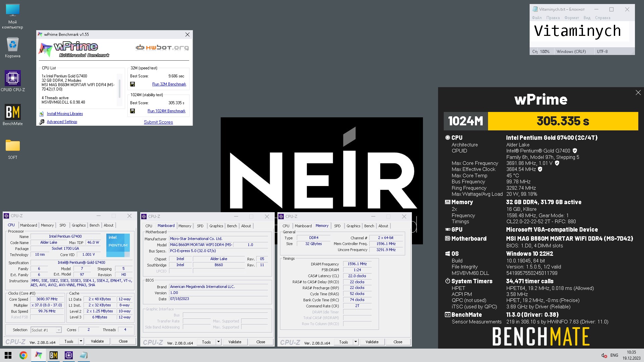
Task: Click the HWBOT.org logo in wPrime
Action: 162,48
